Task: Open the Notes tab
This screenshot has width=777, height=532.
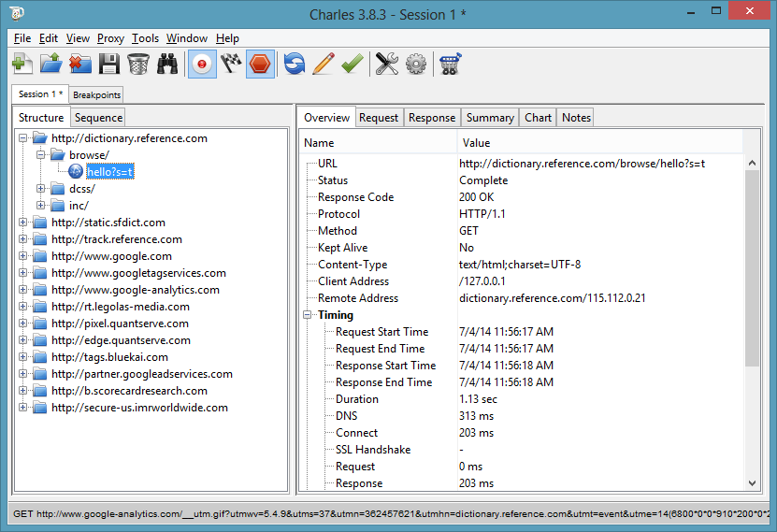Action: (x=576, y=118)
